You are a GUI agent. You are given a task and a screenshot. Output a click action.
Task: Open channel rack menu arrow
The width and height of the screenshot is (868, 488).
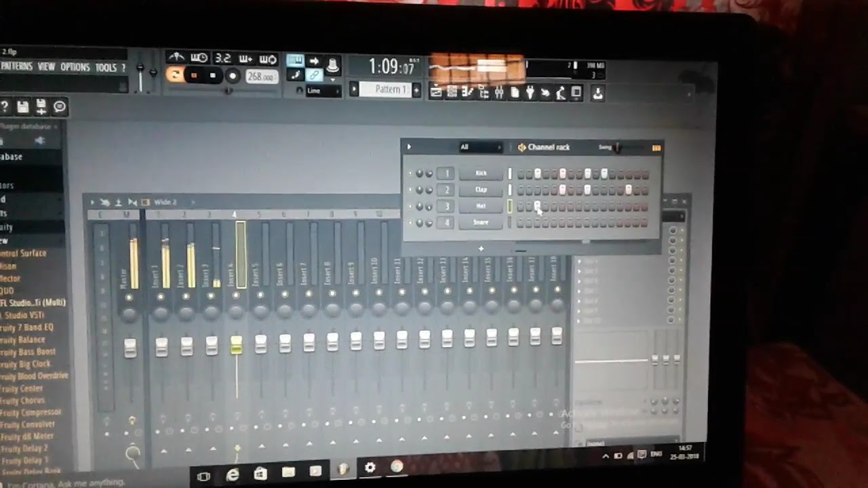pos(409,146)
